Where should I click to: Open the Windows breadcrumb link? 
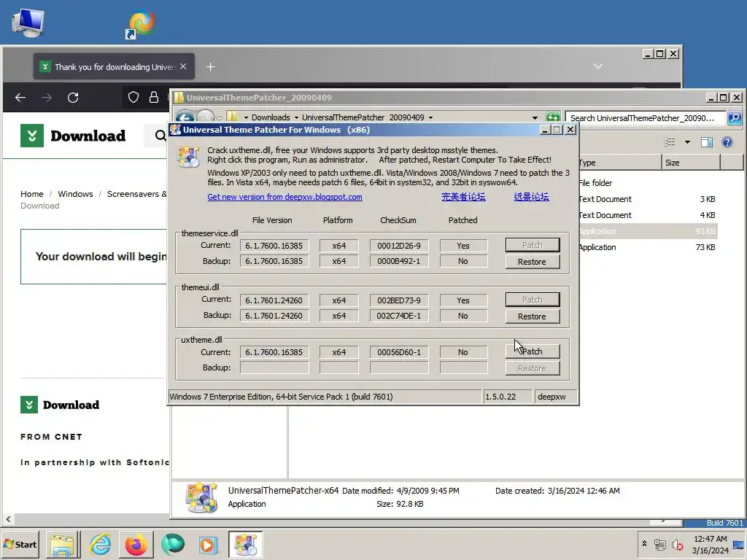tap(75, 194)
